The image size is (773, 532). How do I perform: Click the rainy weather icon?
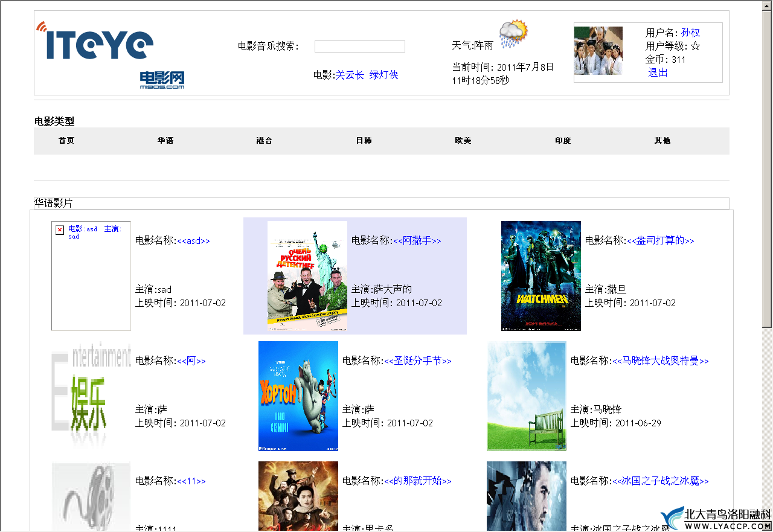pyautogui.click(x=513, y=34)
